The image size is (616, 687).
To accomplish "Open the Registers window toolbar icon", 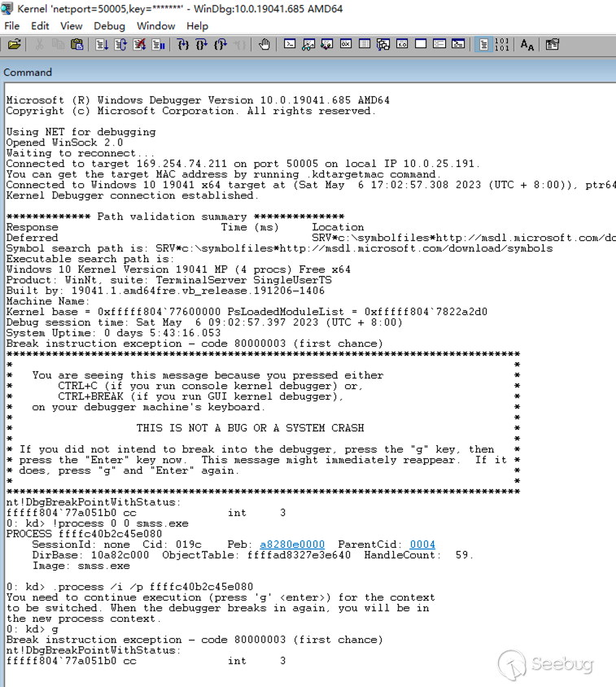I will pos(346,44).
